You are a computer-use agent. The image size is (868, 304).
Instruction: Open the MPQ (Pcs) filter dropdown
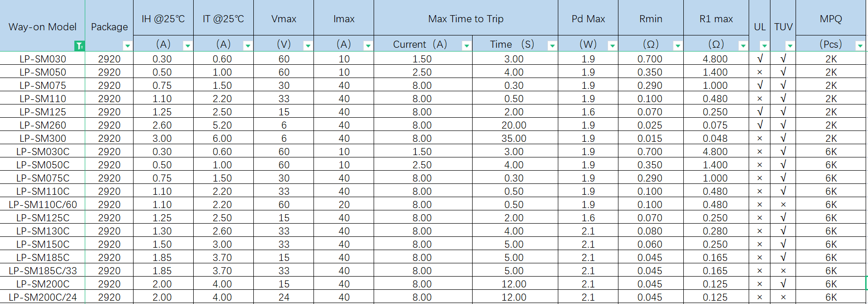(x=860, y=46)
